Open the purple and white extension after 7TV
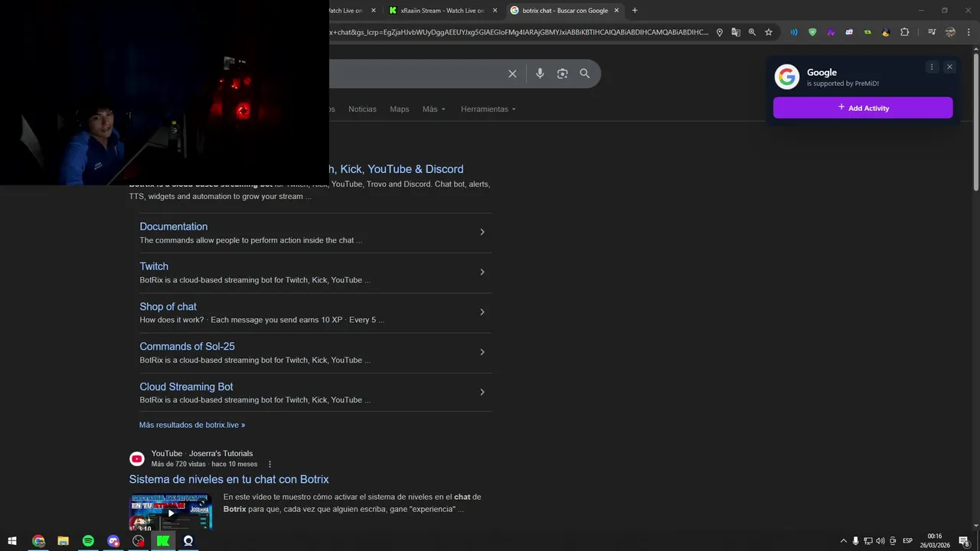The height and width of the screenshot is (551, 980). coord(849,32)
